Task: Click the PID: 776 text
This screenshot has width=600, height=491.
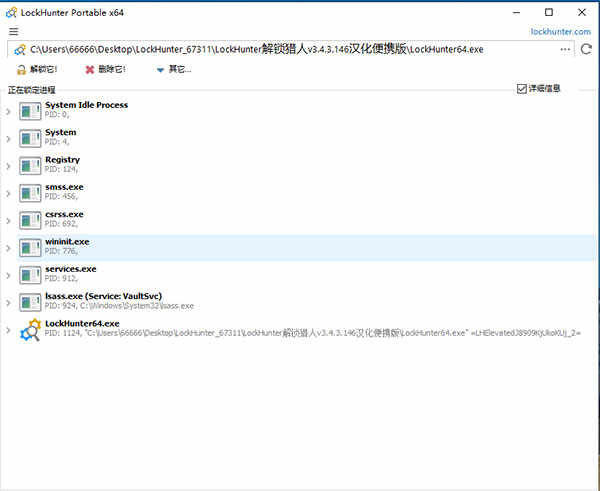Action: coord(61,251)
